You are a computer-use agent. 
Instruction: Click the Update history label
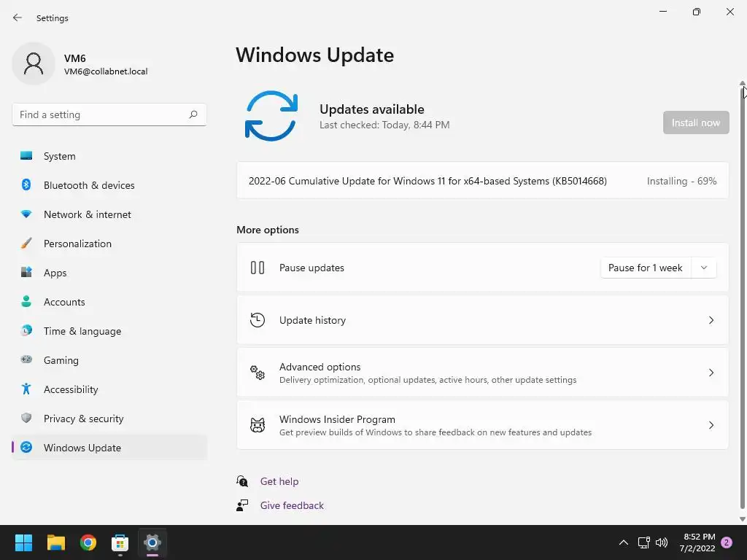[312, 320]
